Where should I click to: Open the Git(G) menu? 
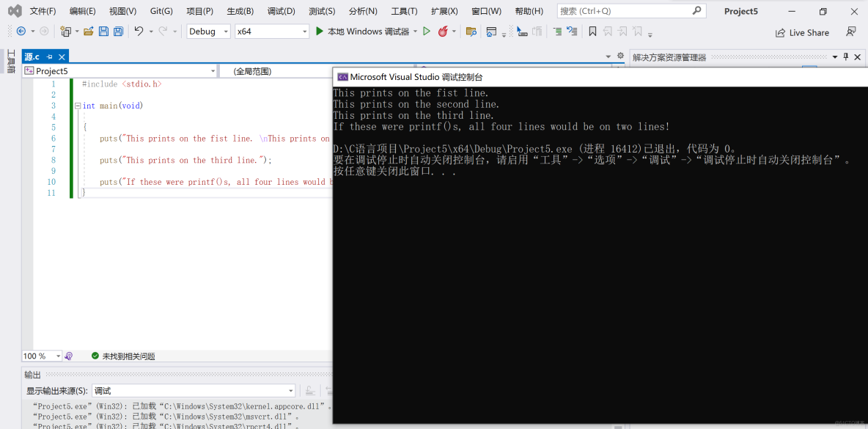pyautogui.click(x=161, y=11)
